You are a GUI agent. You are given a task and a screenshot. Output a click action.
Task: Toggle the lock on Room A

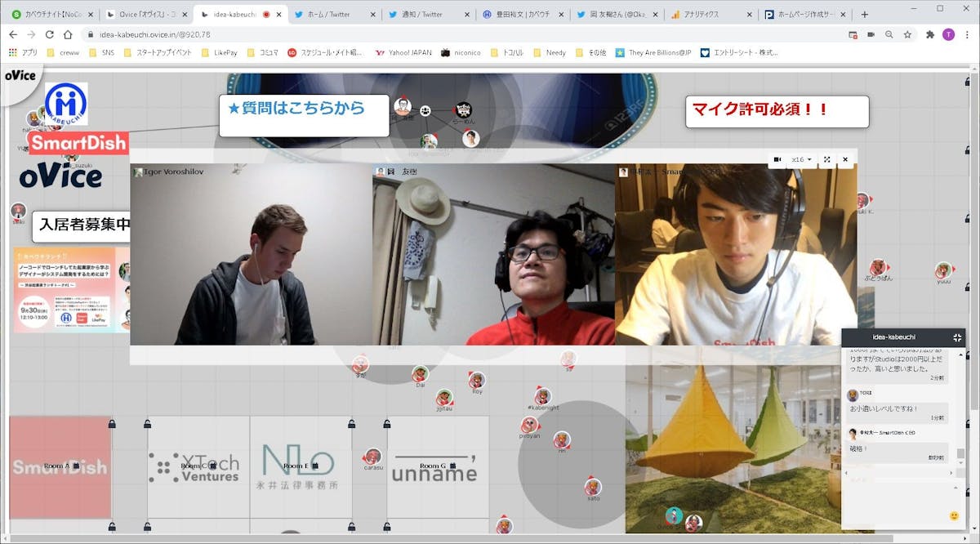(x=76, y=466)
